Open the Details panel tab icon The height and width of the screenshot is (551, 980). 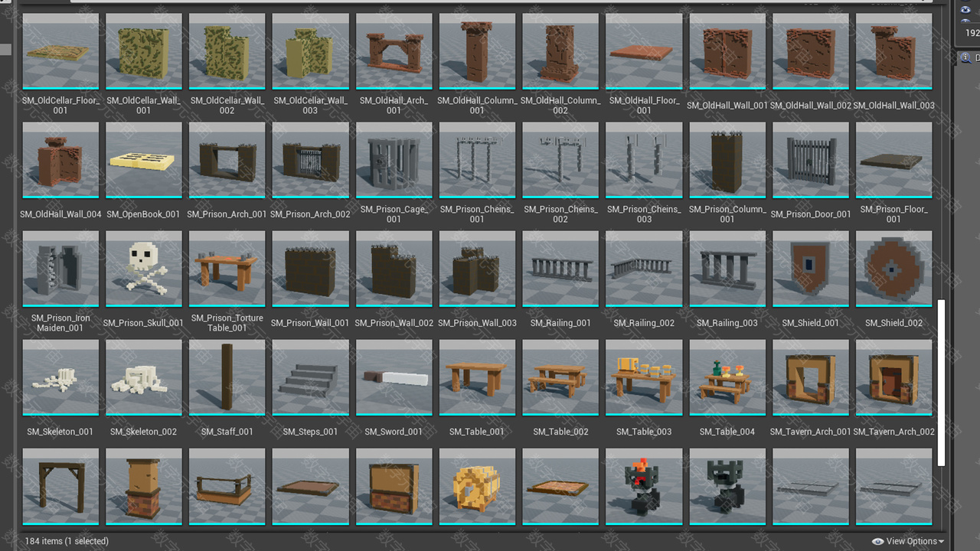click(x=965, y=57)
